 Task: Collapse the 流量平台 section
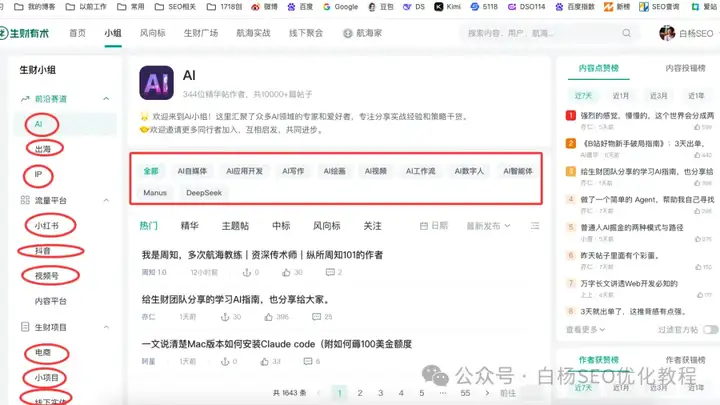(106, 200)
